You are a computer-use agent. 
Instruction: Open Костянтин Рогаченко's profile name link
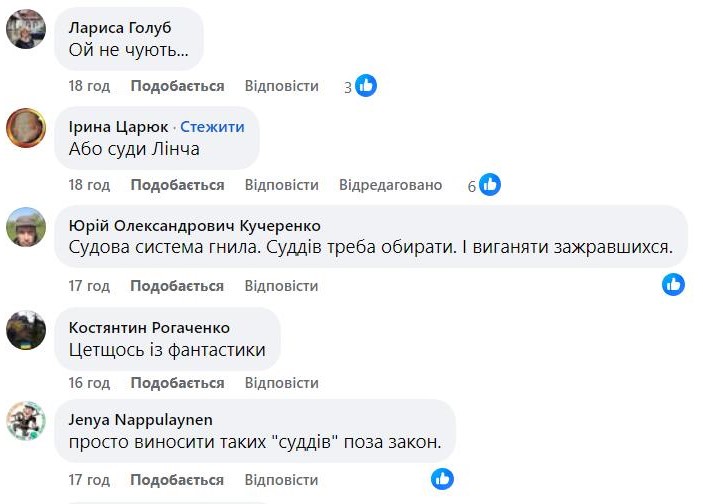(149, 327)
